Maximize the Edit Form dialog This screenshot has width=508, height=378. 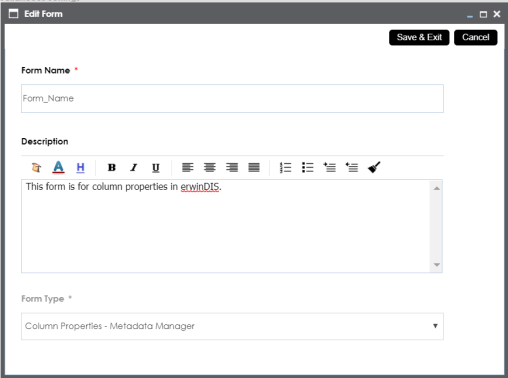pyautogui.click(x=483, y=14)
